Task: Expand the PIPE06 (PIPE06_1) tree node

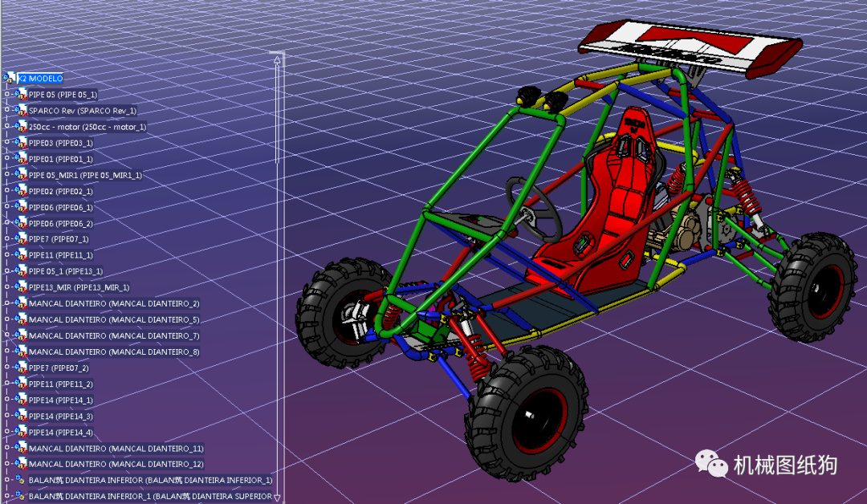Action: click(6, 207)
